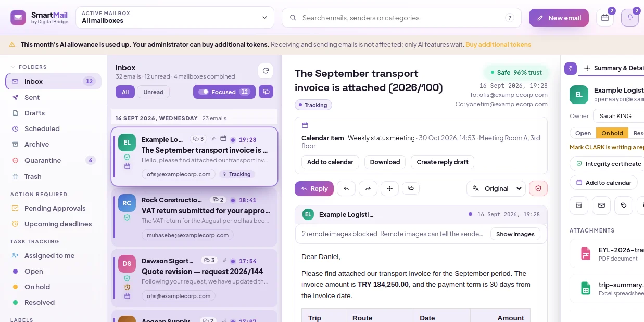Select the All filter chip

pos(125,92)
